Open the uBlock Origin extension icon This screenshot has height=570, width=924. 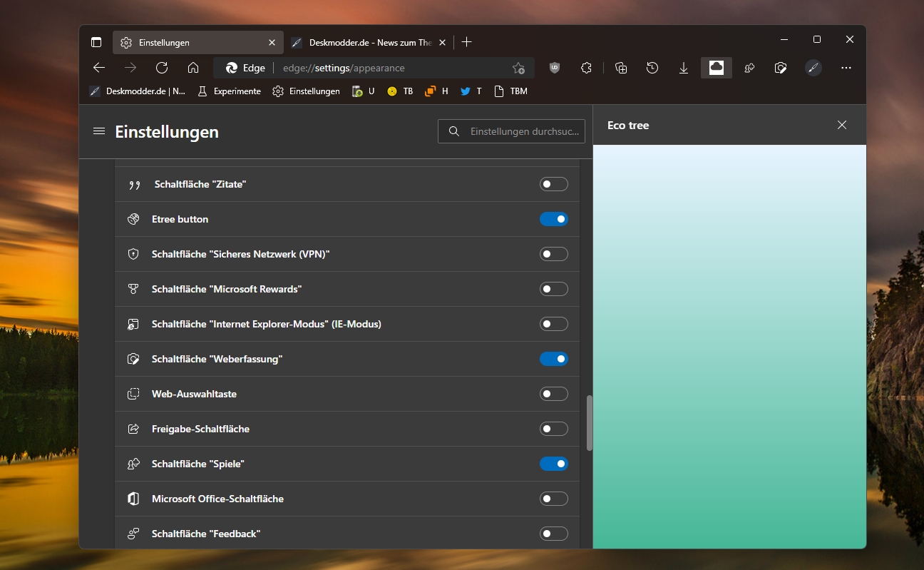[555, 68]
